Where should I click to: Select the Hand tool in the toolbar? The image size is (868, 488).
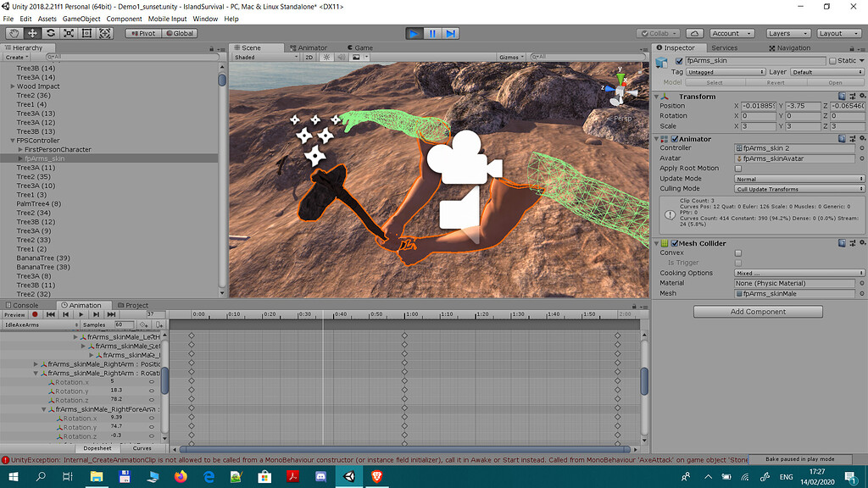point(13,33)
